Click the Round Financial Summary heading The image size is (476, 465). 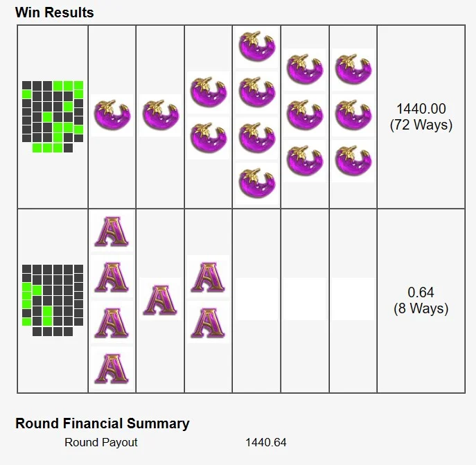click(x=103, y=423)
